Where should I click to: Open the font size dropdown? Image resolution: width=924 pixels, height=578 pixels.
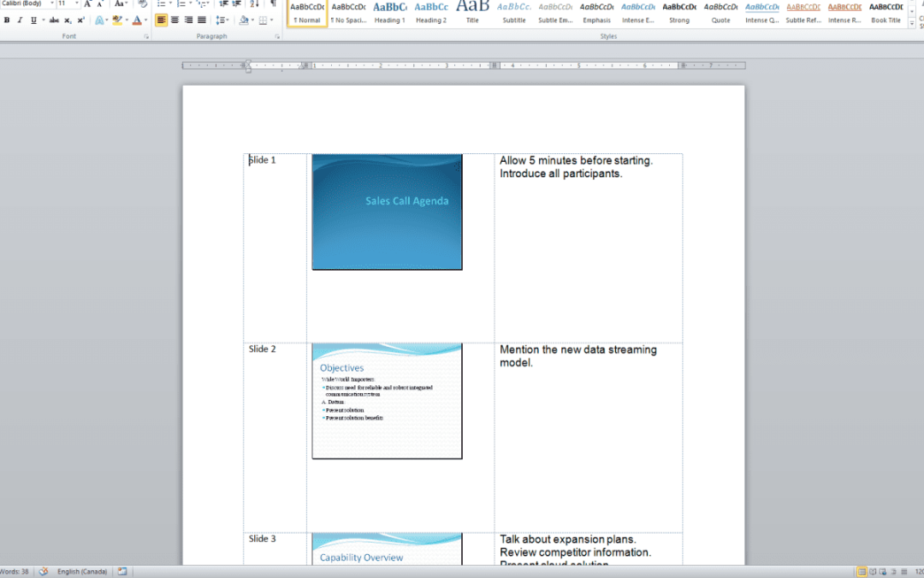[77, 3]
